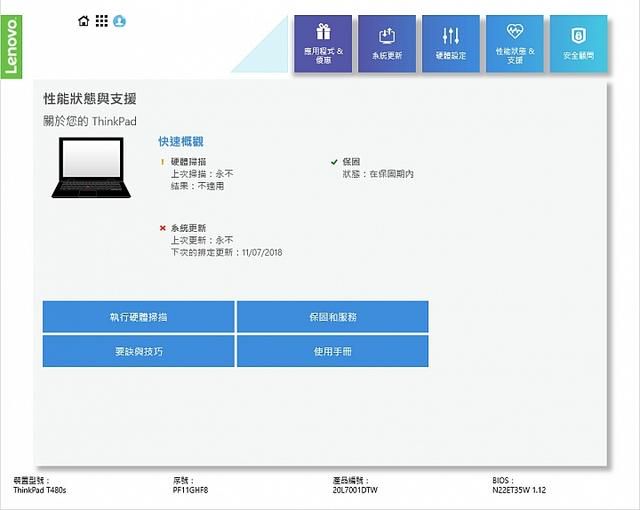Image resolution: width=640 pixels, height=510 pixels.
Task: Click the Lenovo logo
Action: point(11,47)
